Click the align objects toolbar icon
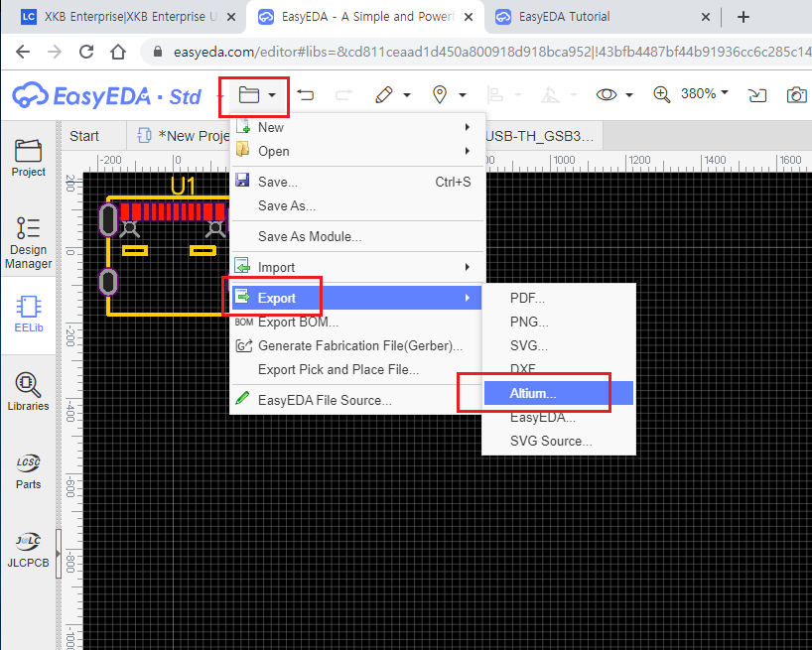The image size is (812, 650). 495,95
